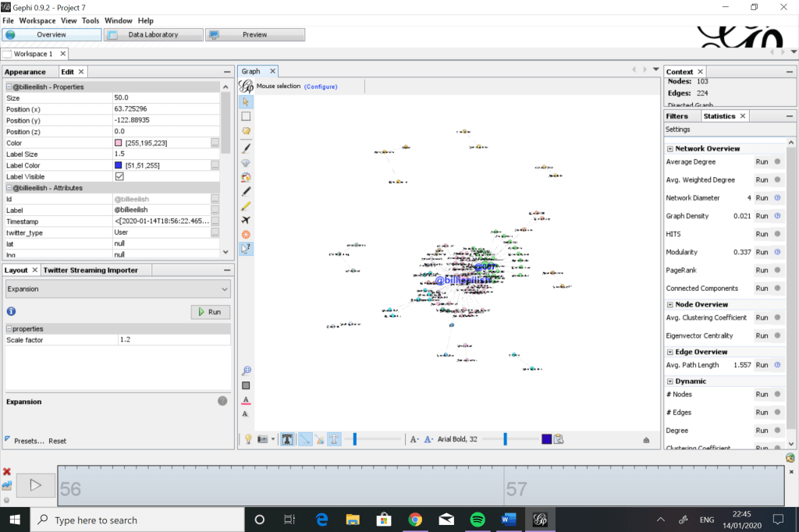The image size is (799, 532).
Task: Click the light bulb background color icon
Action: [247, 439]
